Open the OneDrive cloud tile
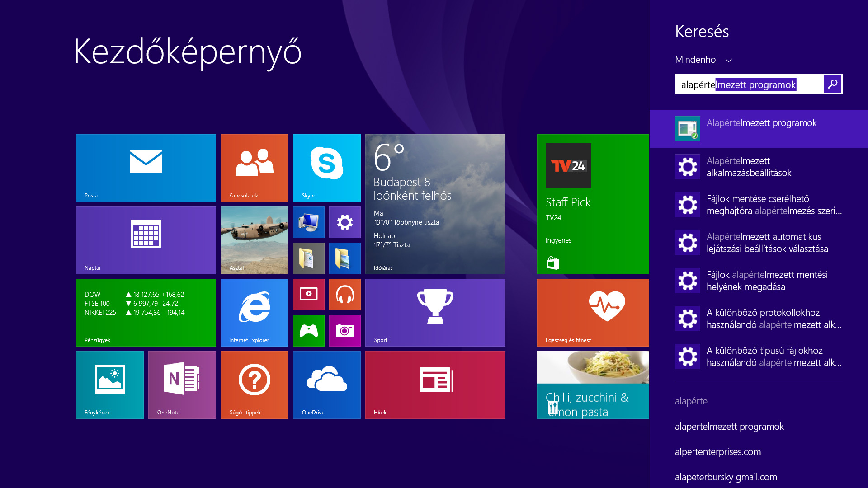The image size is (868, 488). (326, 385)
